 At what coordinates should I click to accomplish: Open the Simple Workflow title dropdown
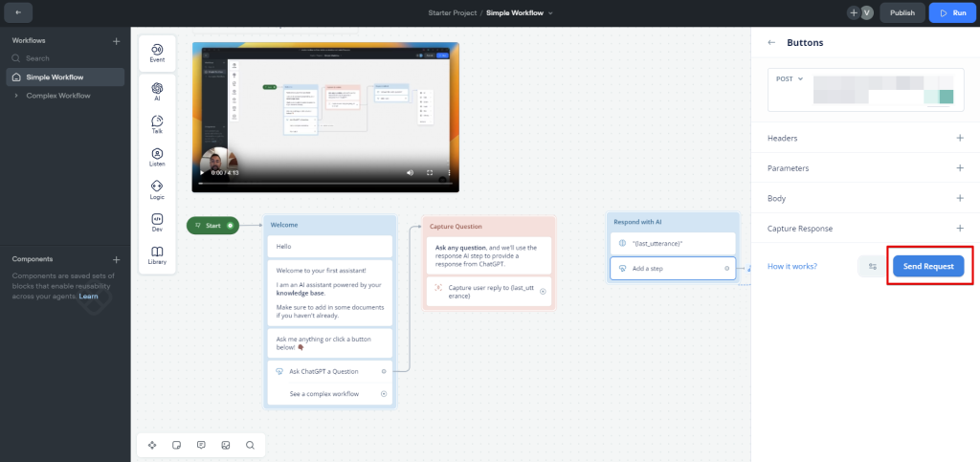click(x=550, y=12)
